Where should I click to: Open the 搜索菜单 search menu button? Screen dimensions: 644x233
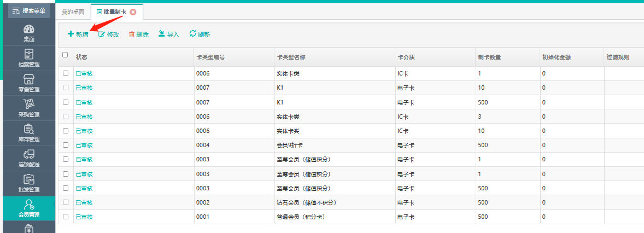pos(29,11)
